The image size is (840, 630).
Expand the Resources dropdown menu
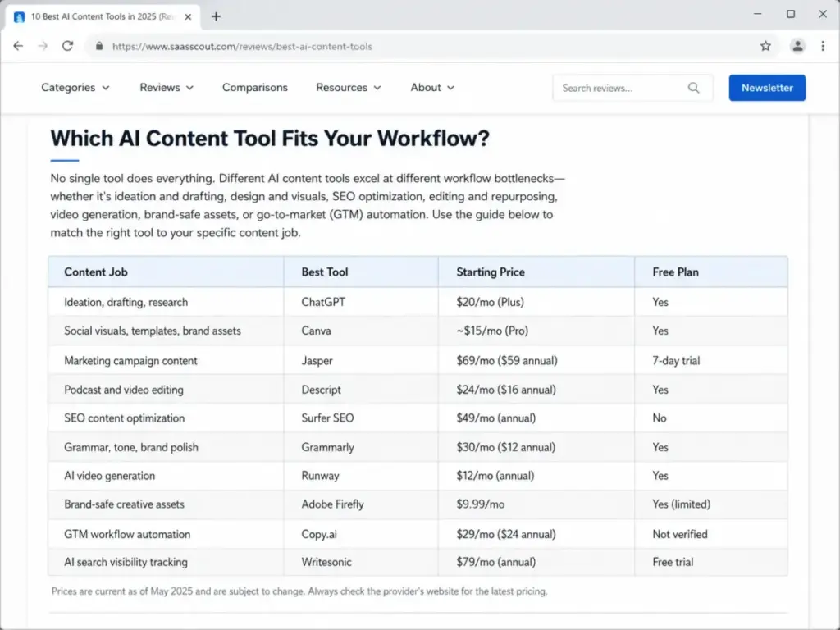pos(348,87)
